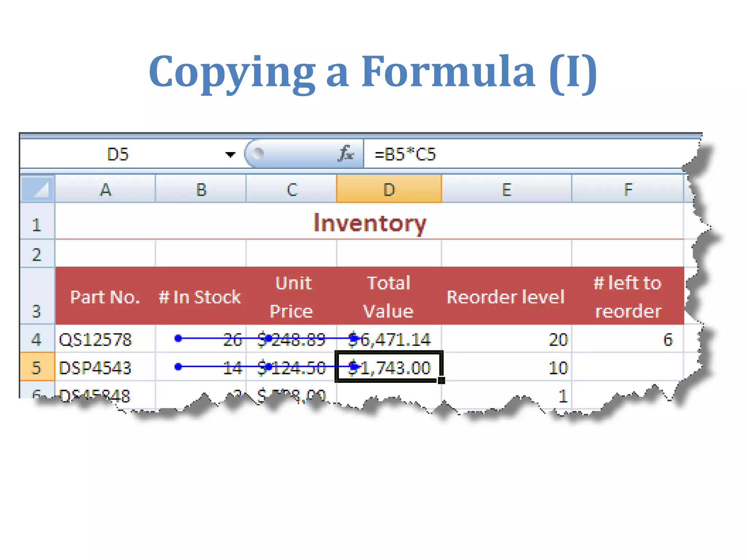The height and width of the screenshot is (560, 747).
Task: Click reorder level cell showing 20
Action: tap(507, 339)
